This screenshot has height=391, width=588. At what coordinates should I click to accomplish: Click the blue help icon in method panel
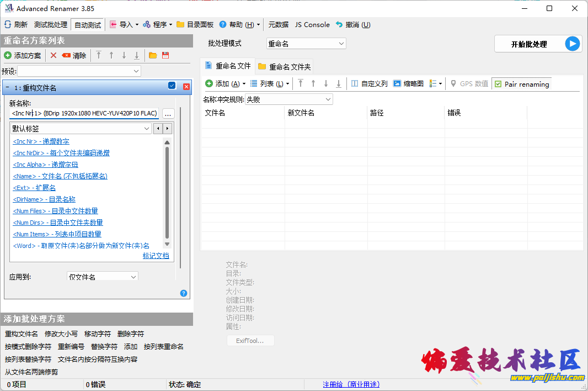point(184,293)
